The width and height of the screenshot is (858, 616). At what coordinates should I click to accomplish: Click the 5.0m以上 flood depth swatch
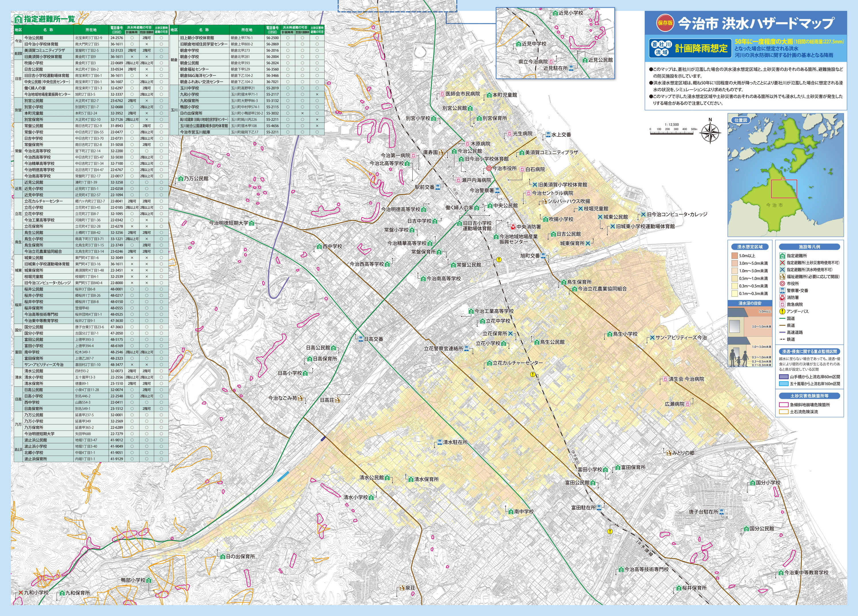735,256
